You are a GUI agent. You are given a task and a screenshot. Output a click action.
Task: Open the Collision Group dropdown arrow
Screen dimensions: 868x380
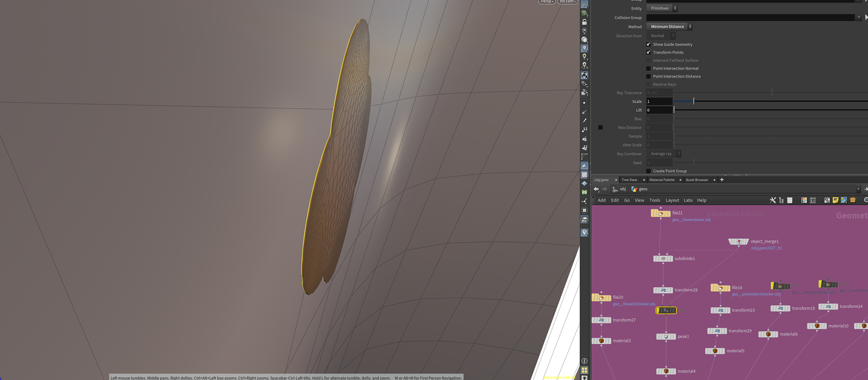(x=859, y=18)
